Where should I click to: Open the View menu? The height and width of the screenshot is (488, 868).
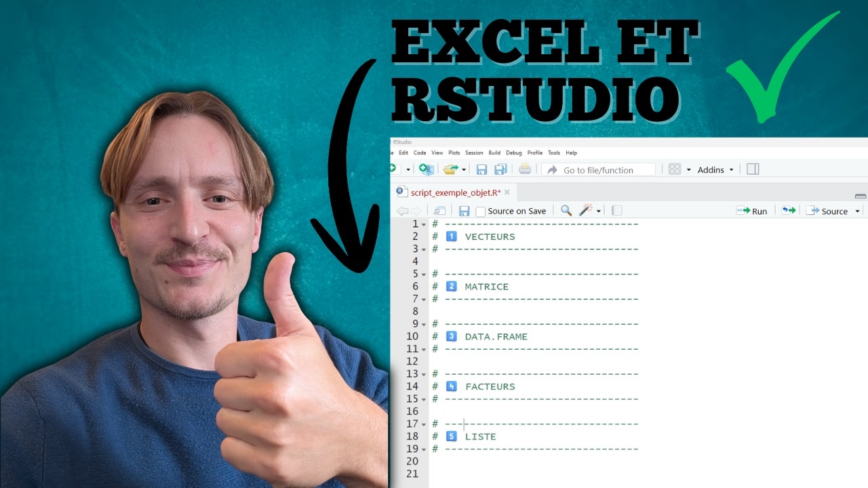[437, 153]
